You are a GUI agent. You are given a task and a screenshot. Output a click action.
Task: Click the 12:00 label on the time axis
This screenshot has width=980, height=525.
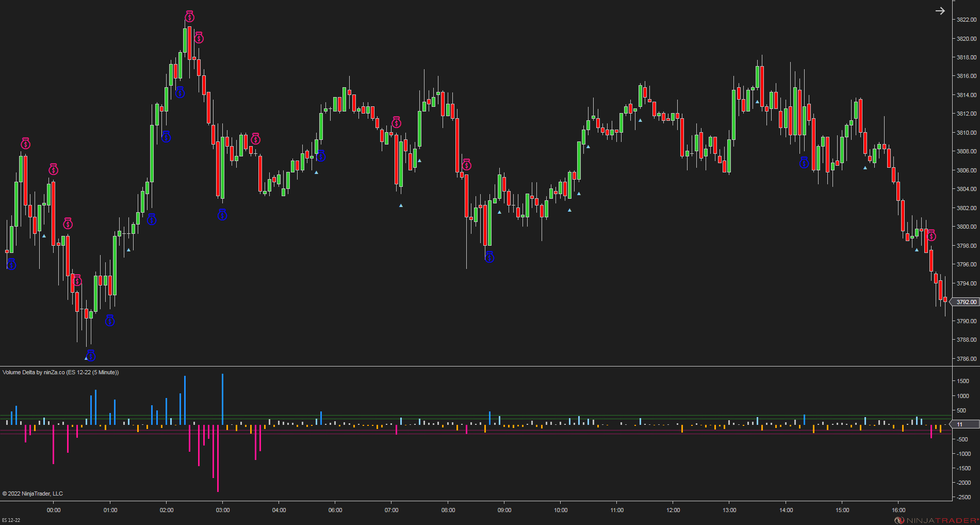coord(673,510)
